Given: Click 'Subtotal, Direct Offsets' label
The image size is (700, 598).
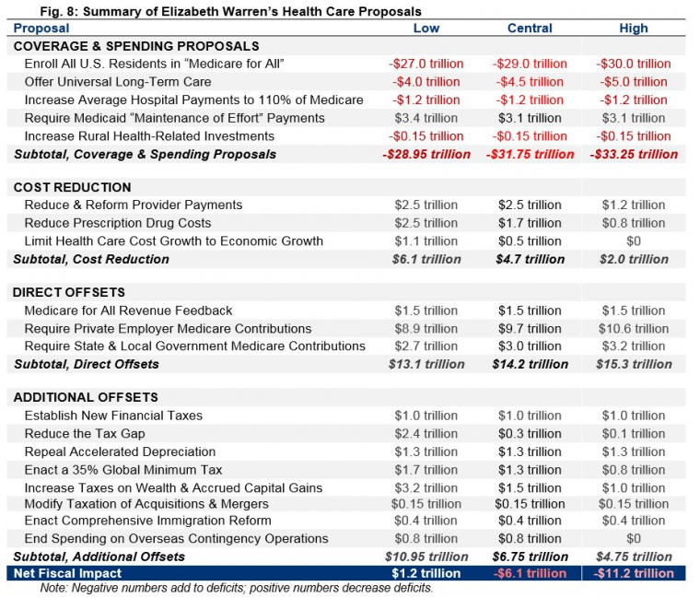Looking at the screenshot, I should point(87,364).
